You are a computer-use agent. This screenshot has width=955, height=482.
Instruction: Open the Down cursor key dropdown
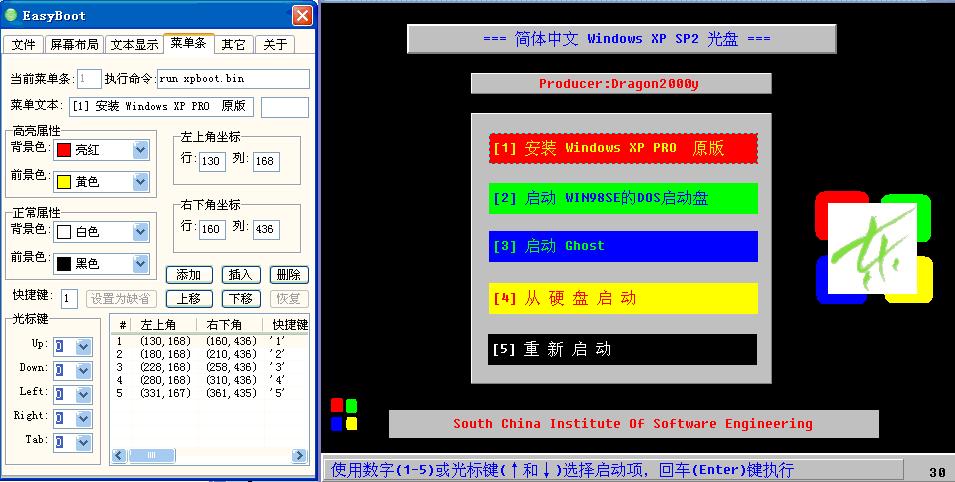click(83, 370)
